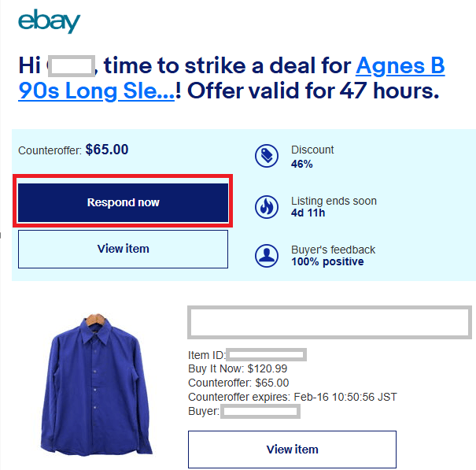Click the buyer's feedback person icon

coord(267,256)
